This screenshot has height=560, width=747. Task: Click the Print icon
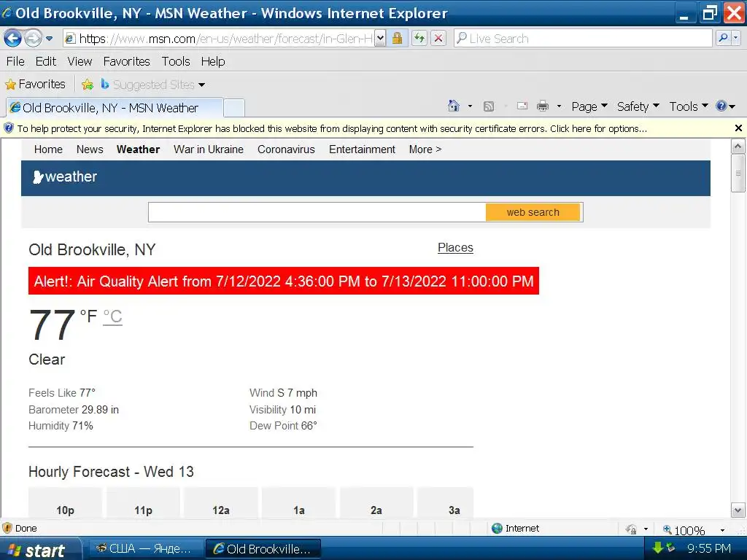543,106
